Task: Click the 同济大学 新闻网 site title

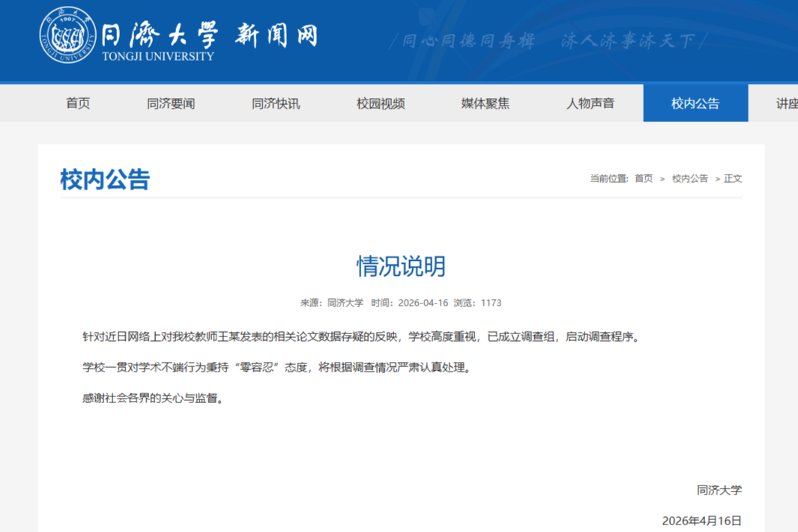Action: [x=208, y=33]
